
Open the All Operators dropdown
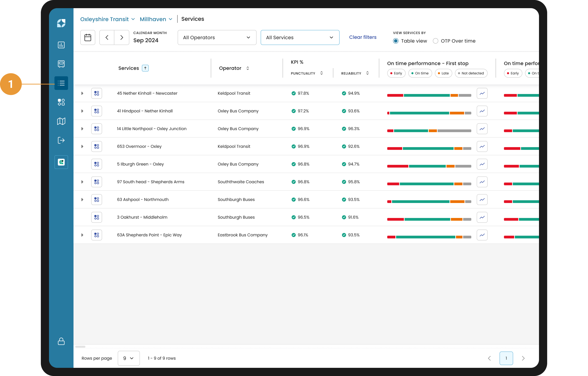click(217, 37)
